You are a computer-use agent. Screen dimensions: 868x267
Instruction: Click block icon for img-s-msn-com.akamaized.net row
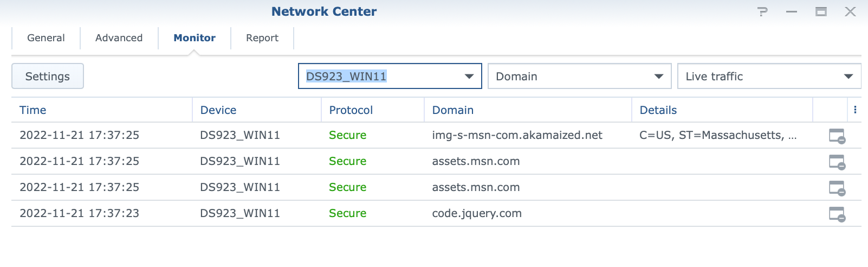pos(837,136)
